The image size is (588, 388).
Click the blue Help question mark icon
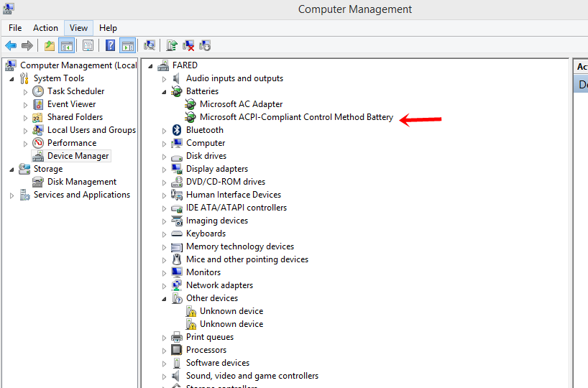pos(110,46)
